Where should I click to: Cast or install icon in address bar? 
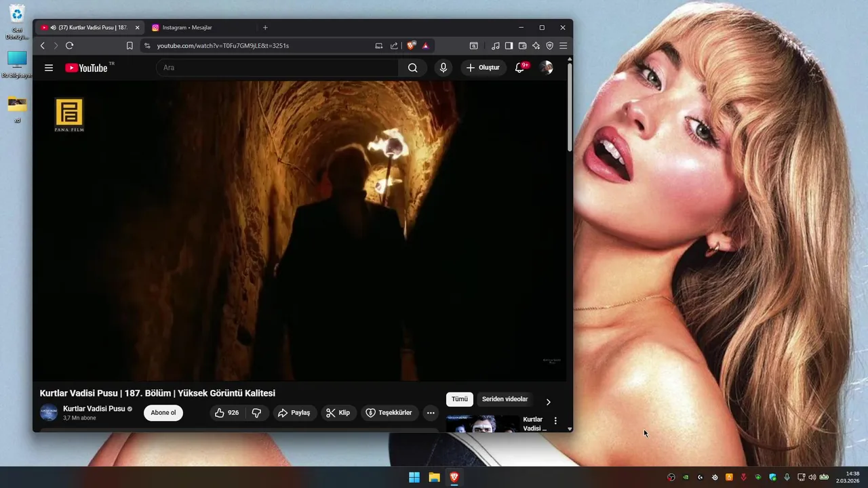click(x=379, y=45)
